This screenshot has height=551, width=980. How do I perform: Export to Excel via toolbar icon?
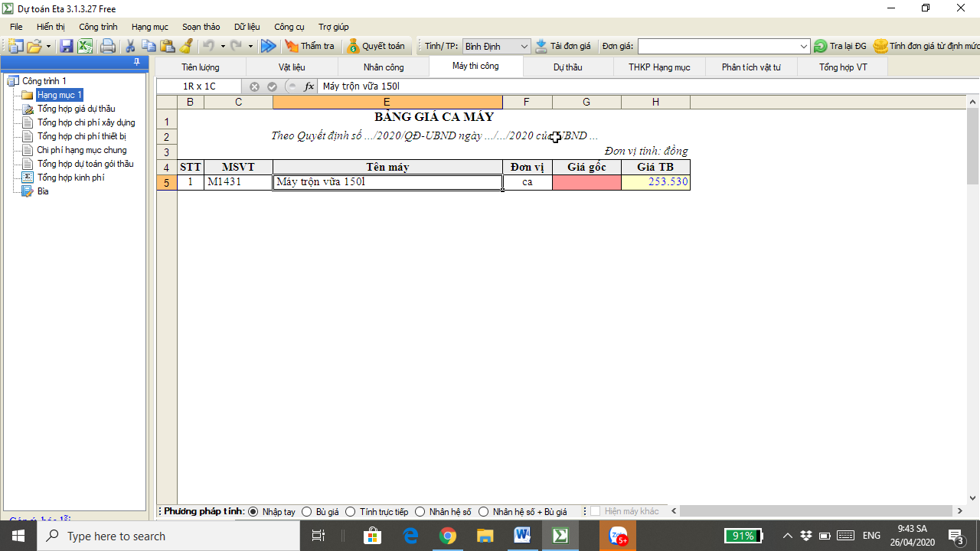click(85, 46)
